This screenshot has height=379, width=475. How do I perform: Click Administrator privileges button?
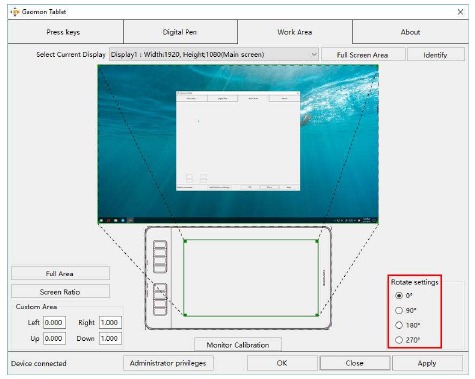click(x=168, y=363)
